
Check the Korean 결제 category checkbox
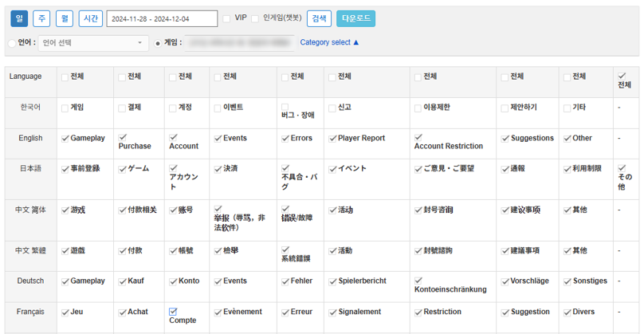[x=122, y=107]
